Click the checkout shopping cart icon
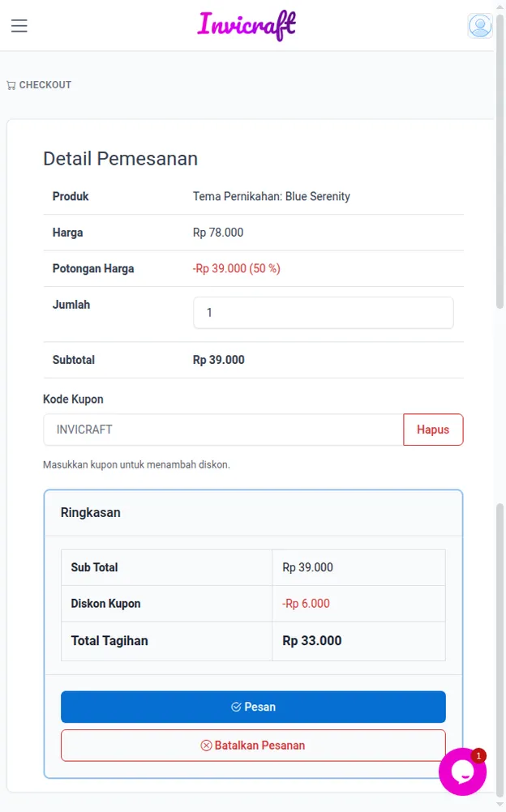506x812 pixels. coord(11,84)
